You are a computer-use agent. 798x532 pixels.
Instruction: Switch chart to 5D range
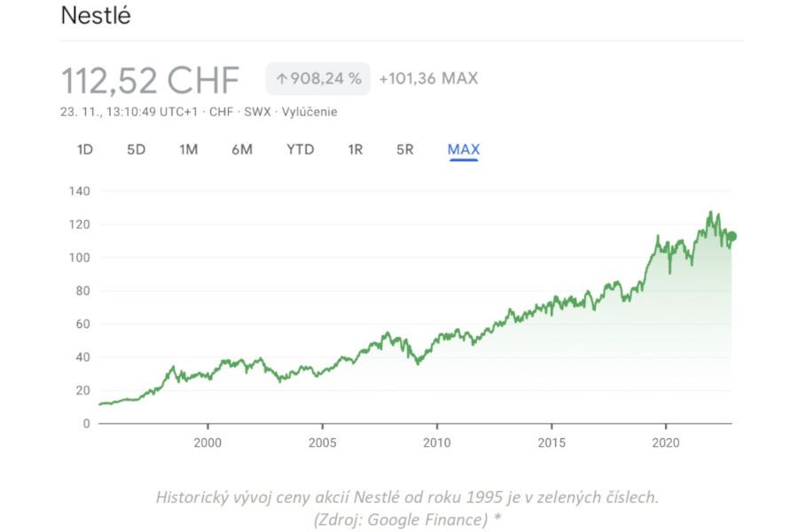point(136,150)
